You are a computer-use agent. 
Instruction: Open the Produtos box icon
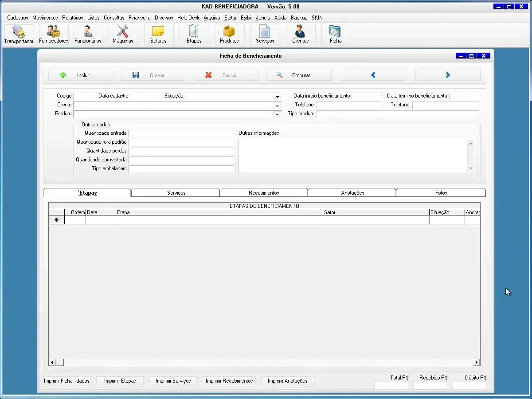229,35
